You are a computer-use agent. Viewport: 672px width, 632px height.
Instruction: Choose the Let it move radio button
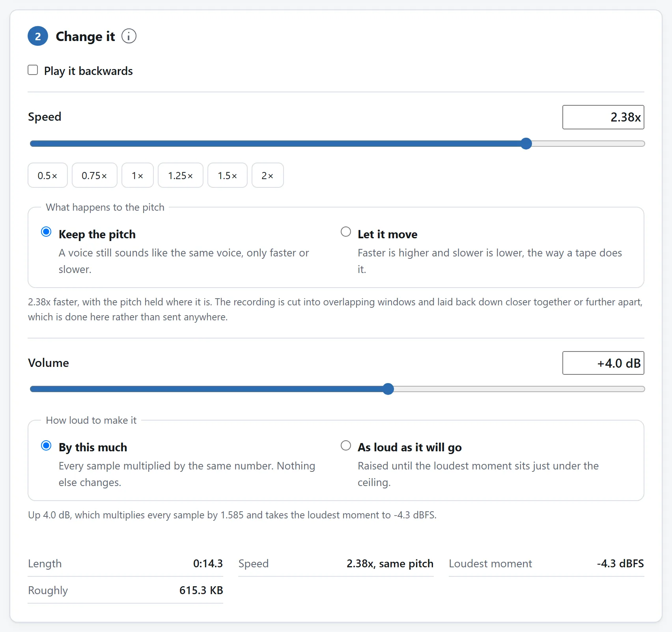point(346,232)
